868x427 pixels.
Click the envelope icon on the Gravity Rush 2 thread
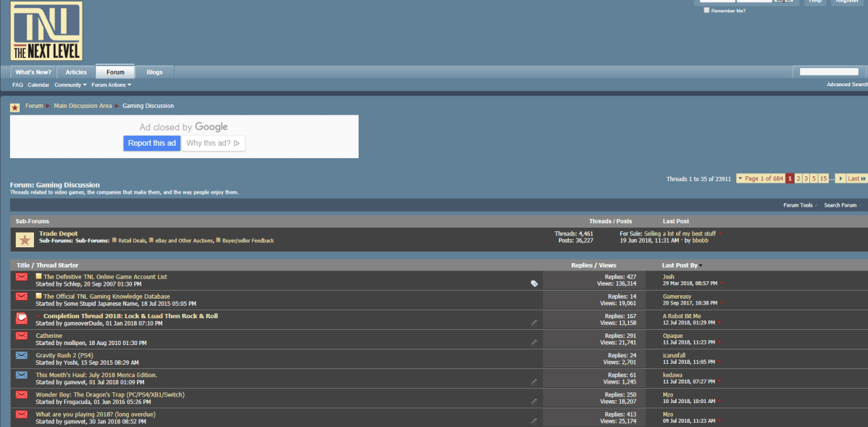[21, 355]
